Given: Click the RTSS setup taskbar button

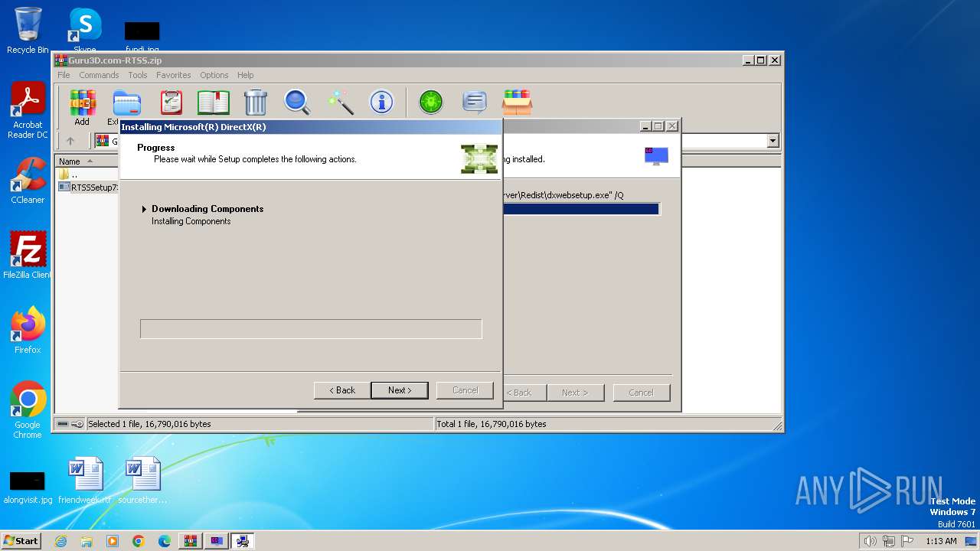Looking at the screenshot, I should (217, 541).
